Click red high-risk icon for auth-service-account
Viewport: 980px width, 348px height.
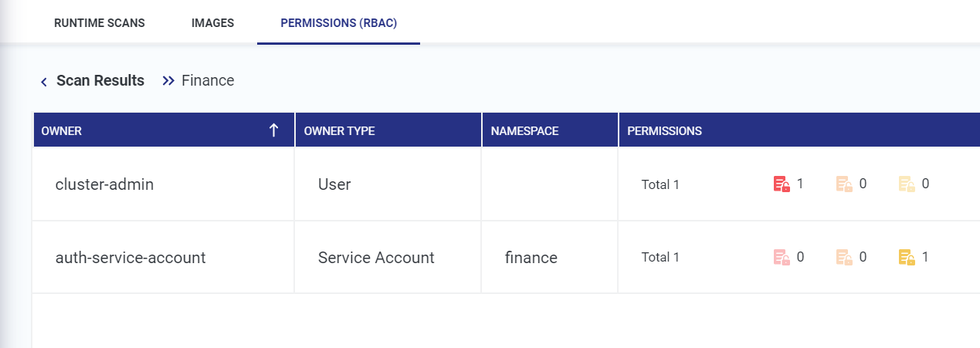[x=782, y=257]
